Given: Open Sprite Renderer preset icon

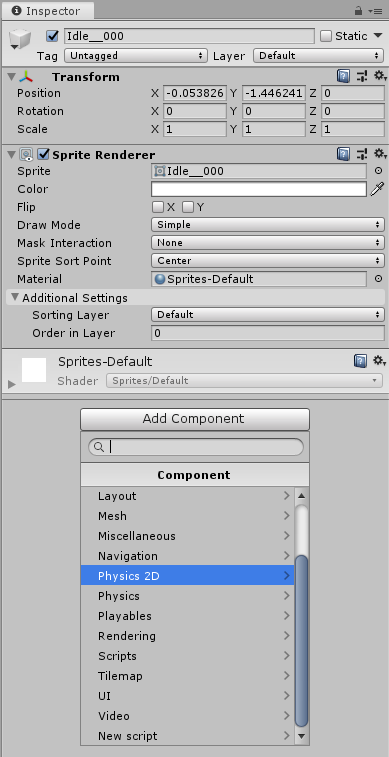Looking at the screenshot, I should (x=362, y=154).
